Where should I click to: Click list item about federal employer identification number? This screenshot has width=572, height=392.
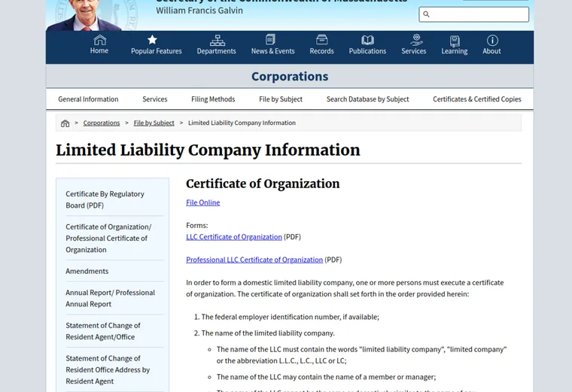click(x=290, y=317)
